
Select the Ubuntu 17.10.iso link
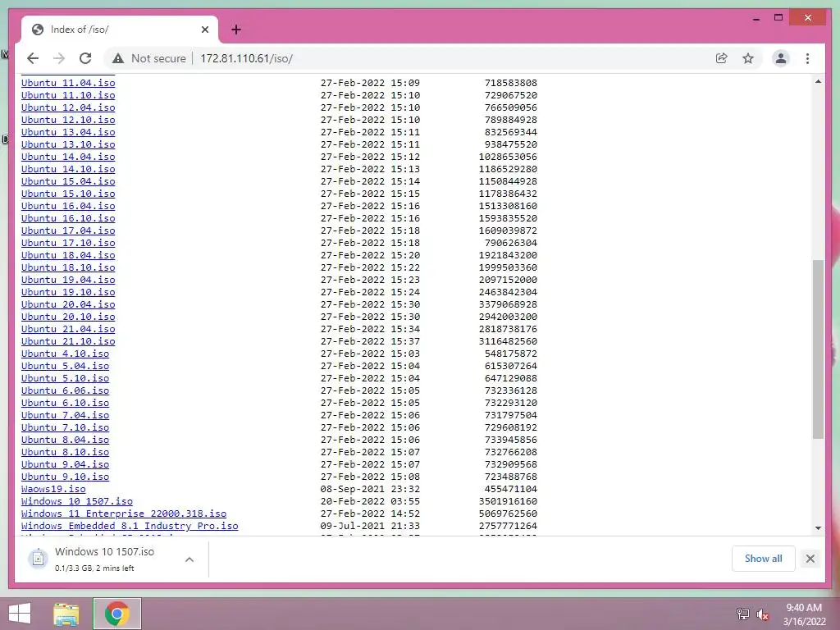[68, 243]
